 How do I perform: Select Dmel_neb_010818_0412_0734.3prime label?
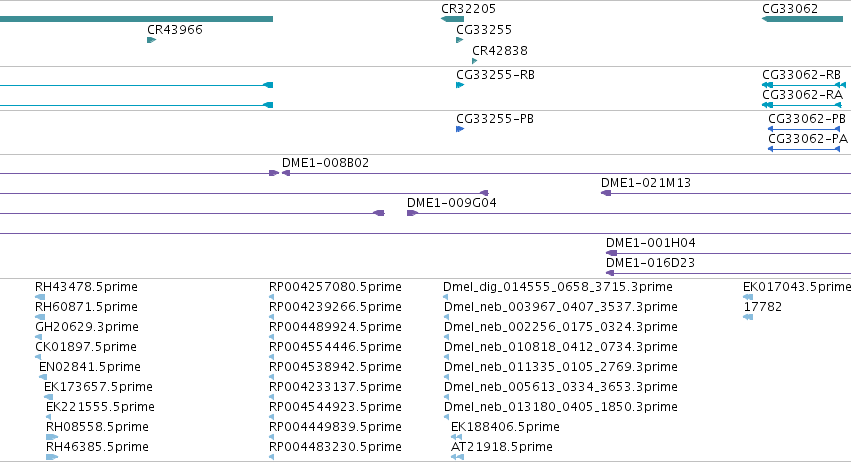pos(561,347)
